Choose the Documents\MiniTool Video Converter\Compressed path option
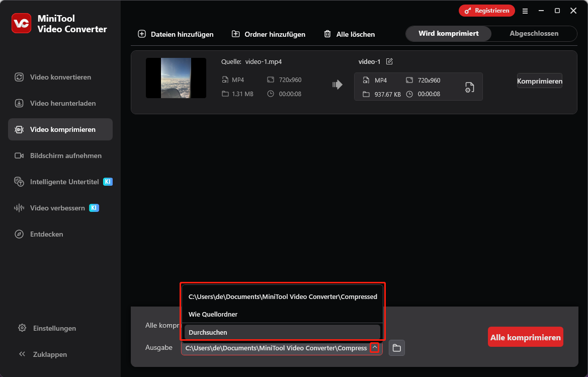Screen dimensions: 588x377 (282, 297)
